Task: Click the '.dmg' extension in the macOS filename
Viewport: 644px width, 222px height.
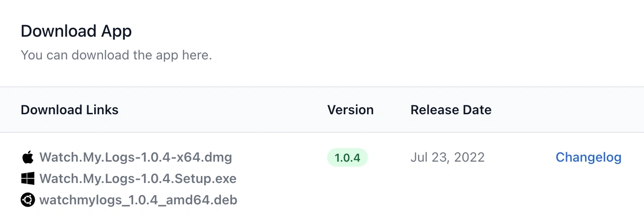Action: coord(217,157)
